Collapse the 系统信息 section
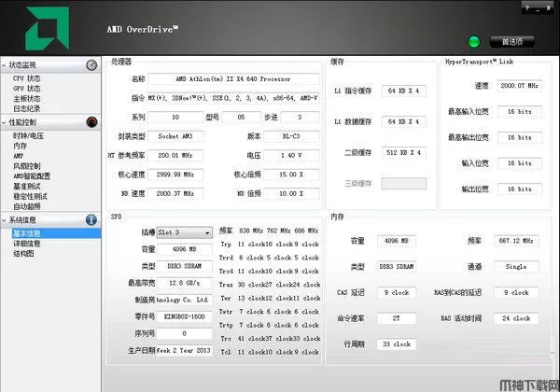The width and height of the screenshot is (560, 392). pyautogui.click(x=5, y=220)
